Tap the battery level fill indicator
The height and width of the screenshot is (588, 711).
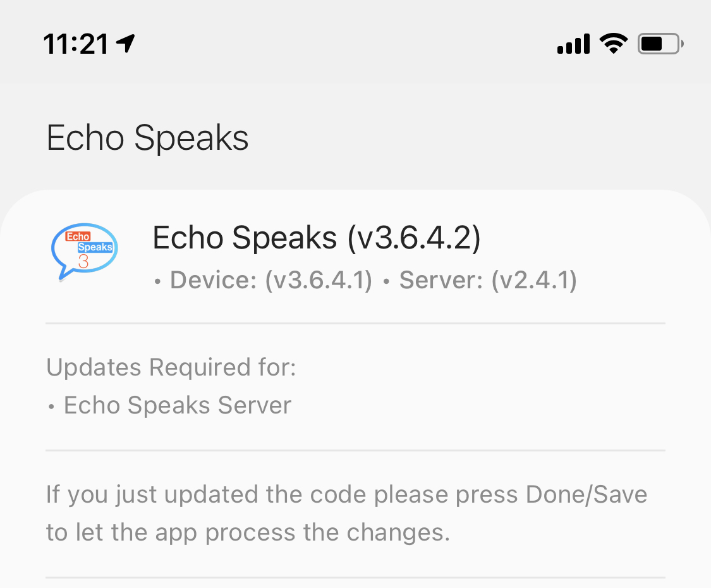click(651, 43)
